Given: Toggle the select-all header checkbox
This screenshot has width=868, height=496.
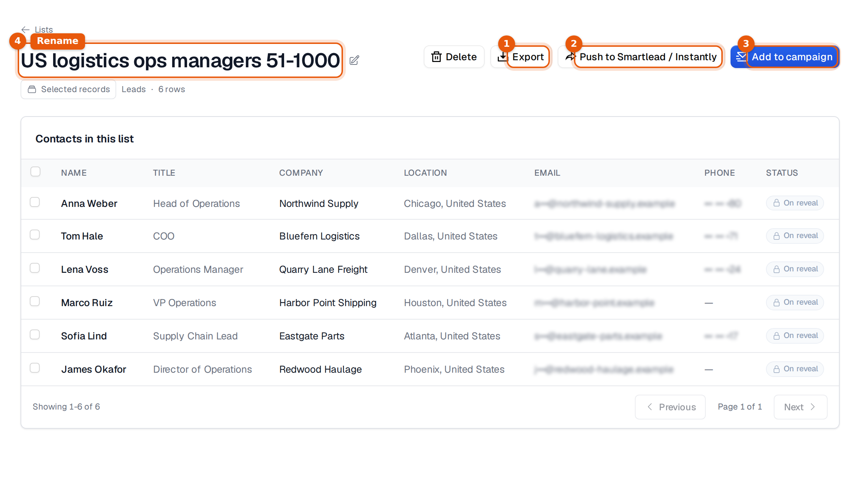Looking at the screenshot, I should [x=35, y=172].
